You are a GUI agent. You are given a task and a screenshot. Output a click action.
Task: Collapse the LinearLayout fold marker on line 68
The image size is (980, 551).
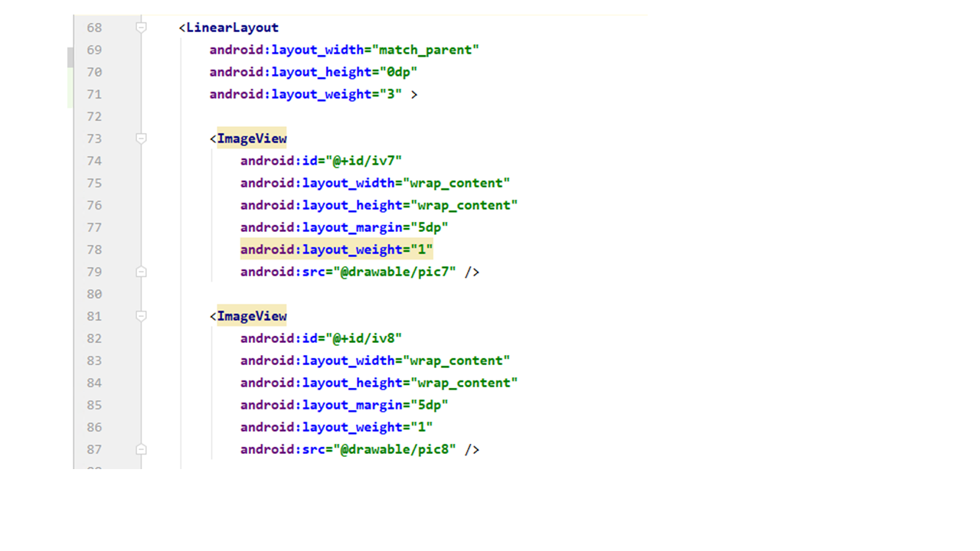click(x=141, y=28)
